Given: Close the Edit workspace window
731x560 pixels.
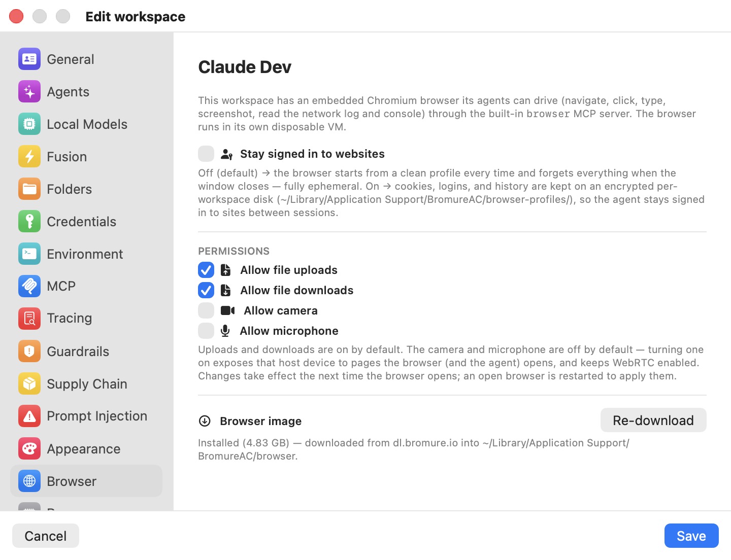Looking at the screenshot, I should point(16,16).
